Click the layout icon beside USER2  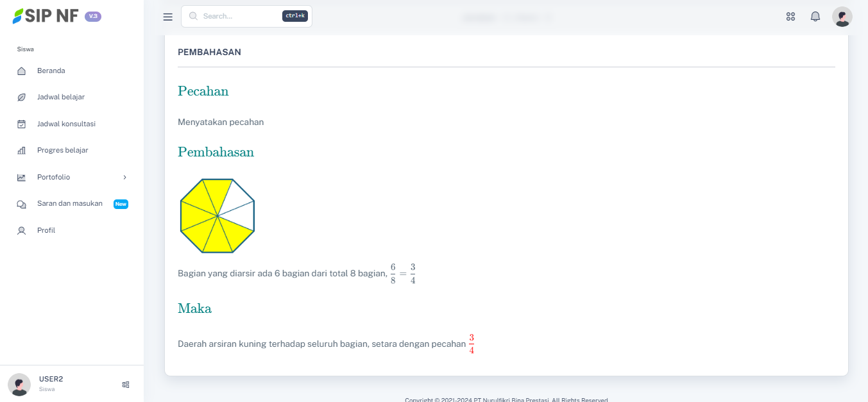click(x=126, y=385)
